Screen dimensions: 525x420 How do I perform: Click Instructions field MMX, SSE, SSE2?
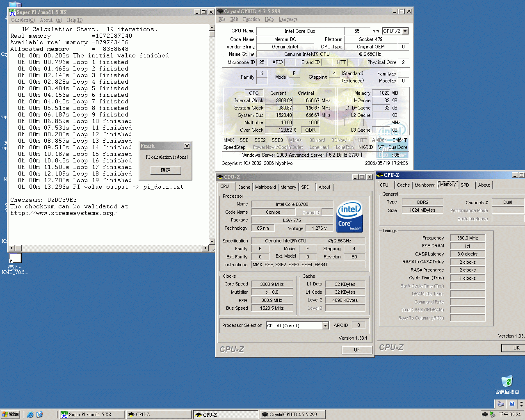(x=308, y=265)
